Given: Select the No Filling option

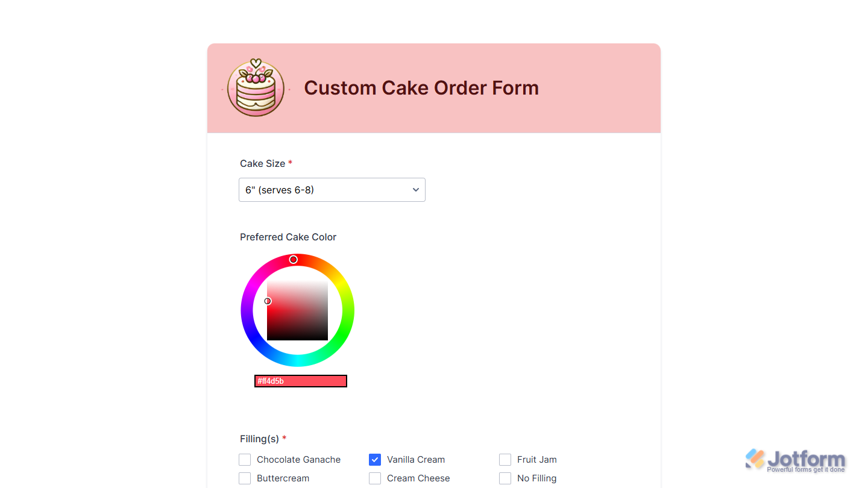Looking at the screenshot, I should point(505,478).
